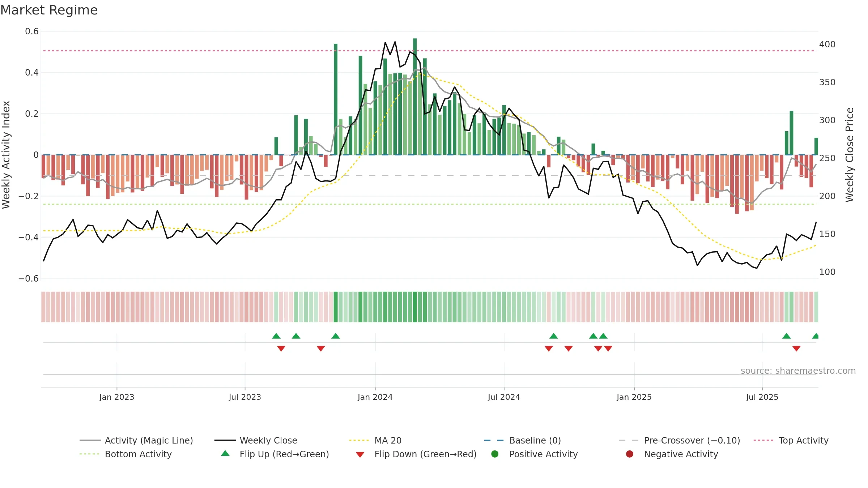This screenshot has width=868, height=488.
Task: Toggle Activity (Magic Line) legend entry
Action: click(x=136, y=440)
